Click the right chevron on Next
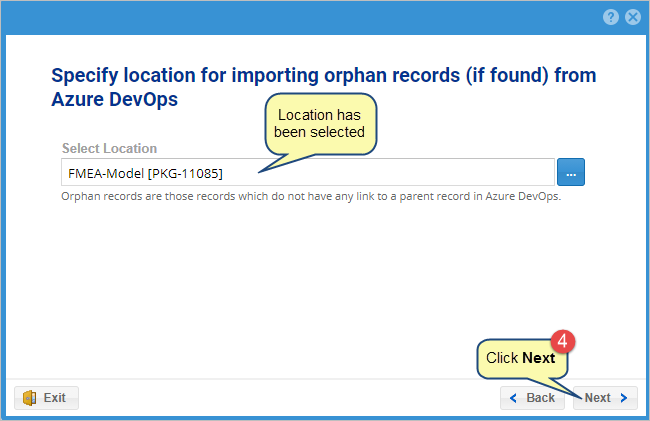The width and height of the screenshot is (650, 421). tap(624, 398)
